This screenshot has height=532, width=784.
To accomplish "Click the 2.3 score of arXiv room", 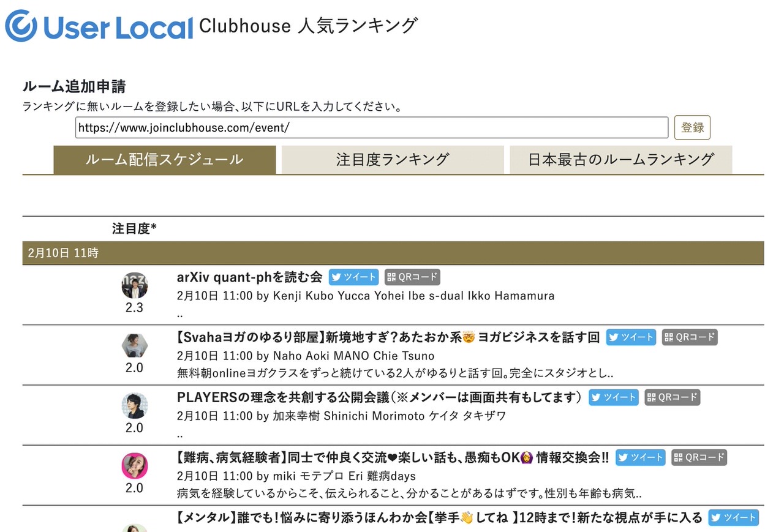I will click(134, 307).
